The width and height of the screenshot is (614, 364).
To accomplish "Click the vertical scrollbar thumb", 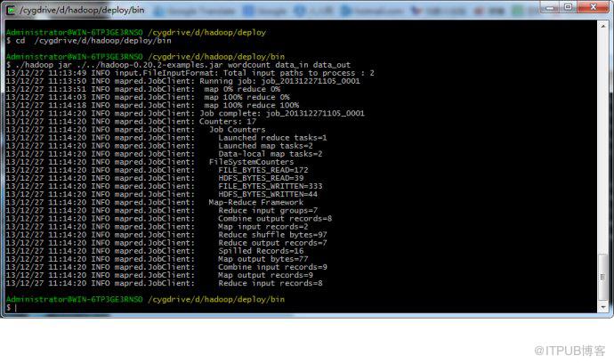I will 603,277.
